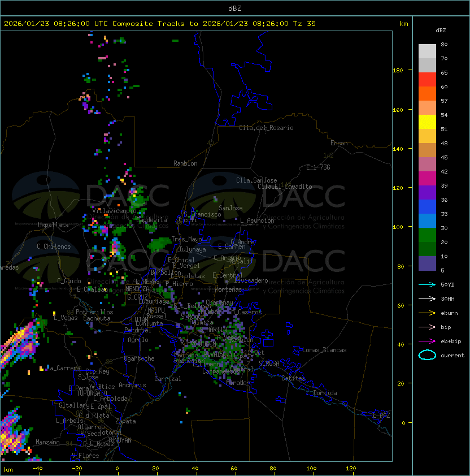This screenshot has width=470, height=476.
Task: Click the L_Dormida map label
Action: pyautogui.click(x=321, y=393)
